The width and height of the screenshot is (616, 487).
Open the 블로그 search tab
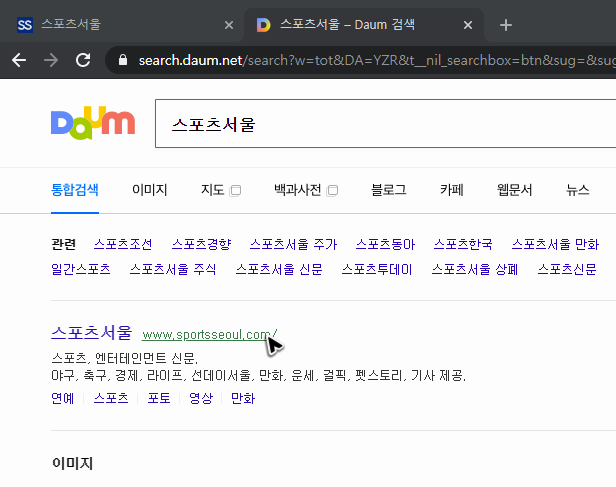point(389,190)
